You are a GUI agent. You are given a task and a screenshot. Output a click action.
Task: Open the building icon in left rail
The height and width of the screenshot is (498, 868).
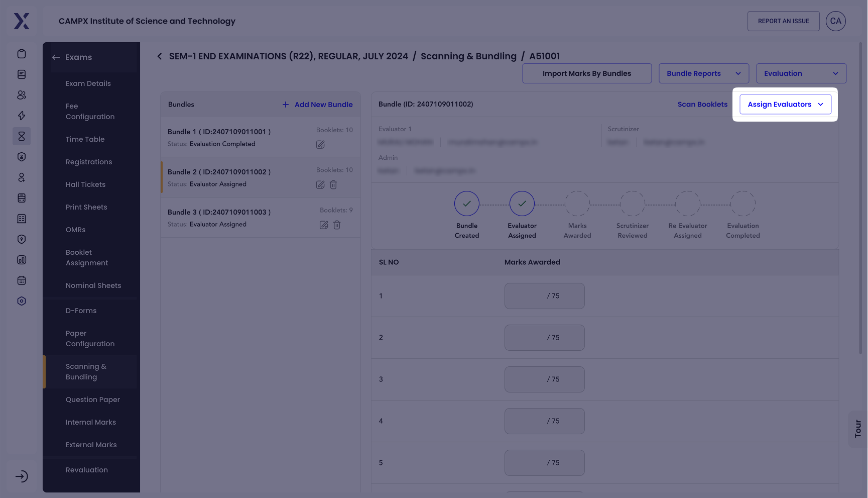point(22,219)
